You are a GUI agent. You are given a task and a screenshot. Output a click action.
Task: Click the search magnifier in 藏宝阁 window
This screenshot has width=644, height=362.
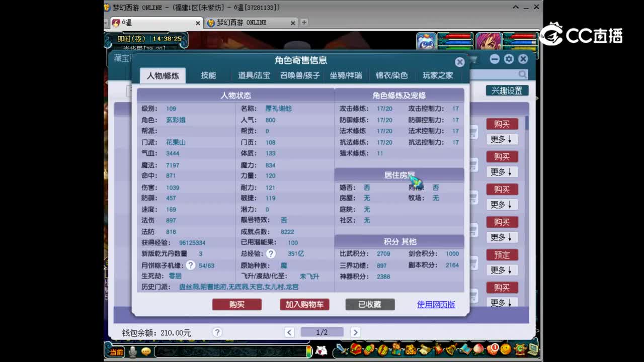pos(523,74)
